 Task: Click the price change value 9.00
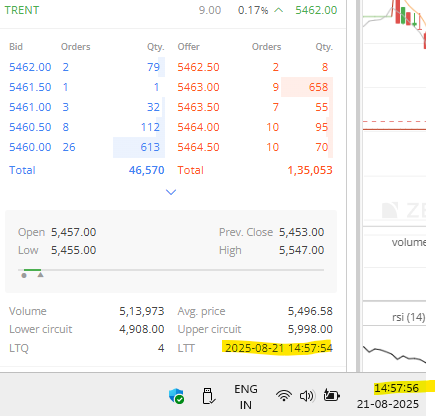pyautogui.click(x=210, y=10)
